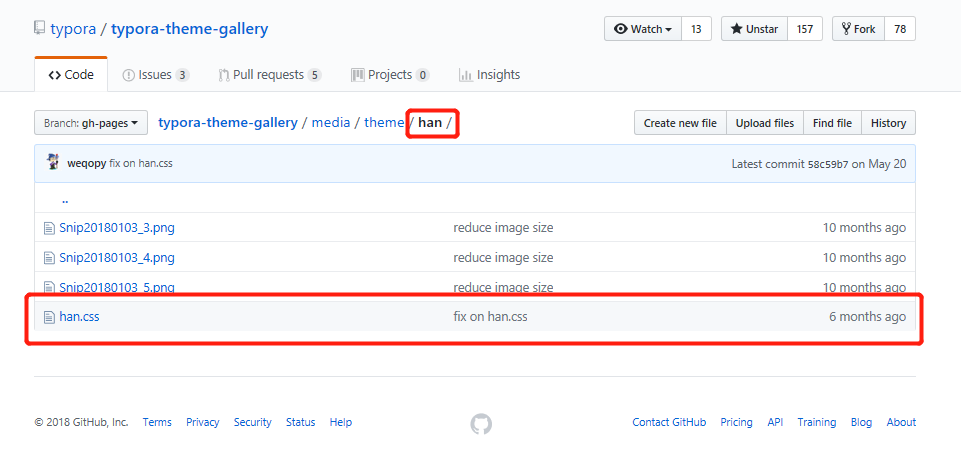
Task: Go to the Insights tab
Action: pyautogui.click(x=489, y=75)
